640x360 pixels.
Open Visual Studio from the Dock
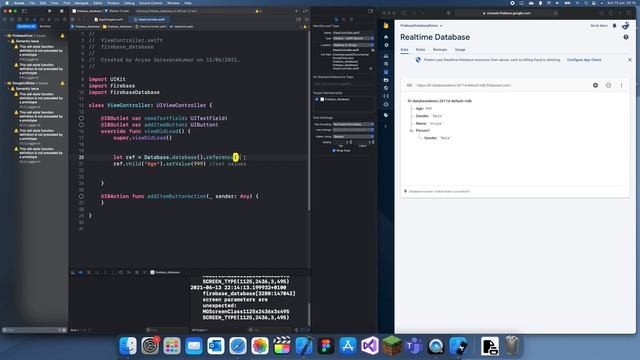pyautogui.click(x=370, y=346)
